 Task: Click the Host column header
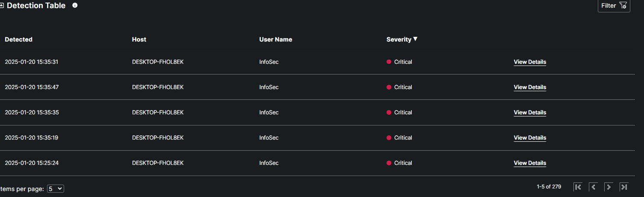click(x=139, y=39)
